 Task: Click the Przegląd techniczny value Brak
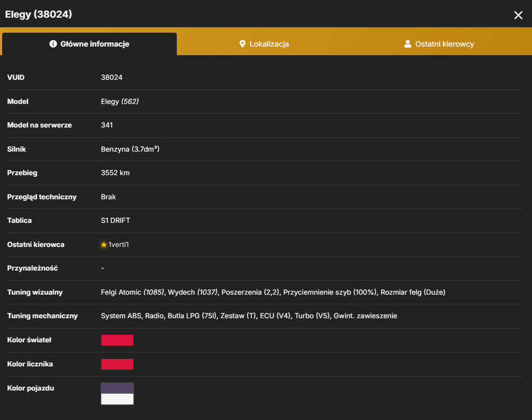point(108,197)
